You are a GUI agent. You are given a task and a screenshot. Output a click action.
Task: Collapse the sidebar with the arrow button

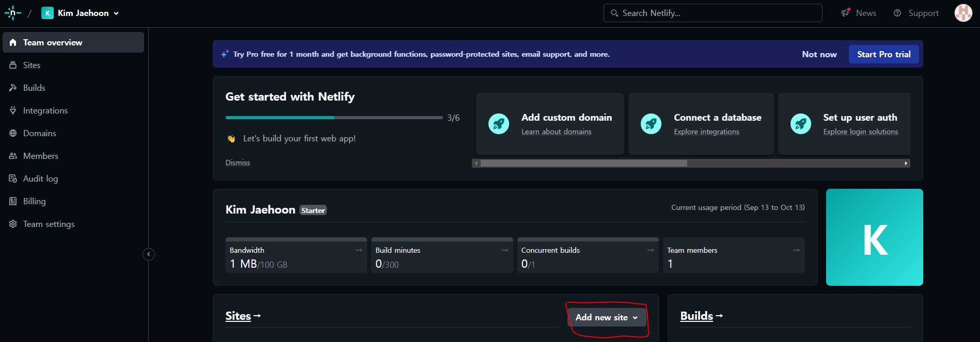click(149, 254)
